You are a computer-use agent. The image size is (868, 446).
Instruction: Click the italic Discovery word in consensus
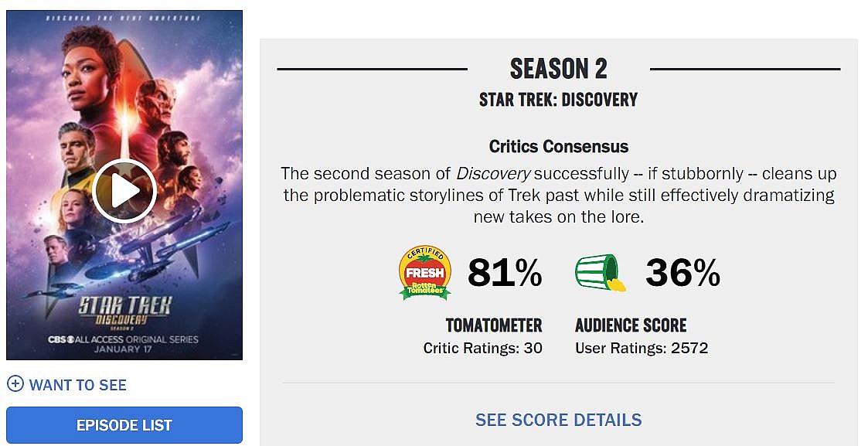[493, 173]
